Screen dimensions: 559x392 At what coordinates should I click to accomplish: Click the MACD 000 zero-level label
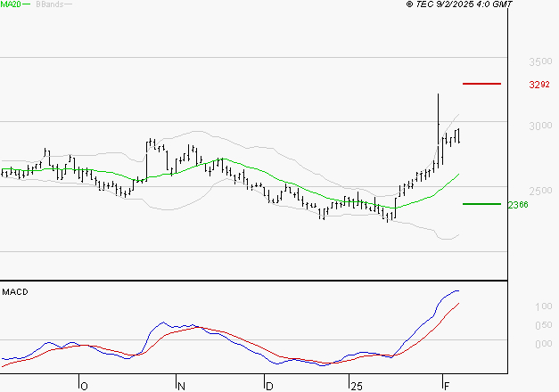click(544, 344)
